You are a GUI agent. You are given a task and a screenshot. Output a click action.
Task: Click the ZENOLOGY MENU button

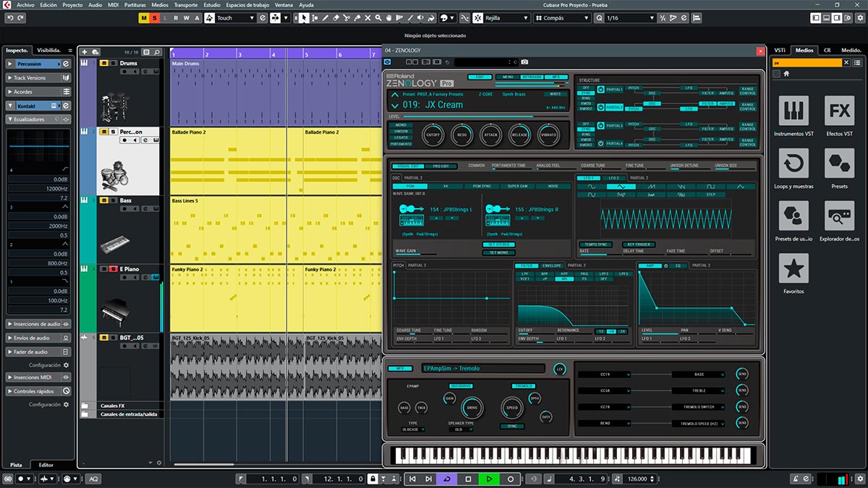(x=507, y=77)
